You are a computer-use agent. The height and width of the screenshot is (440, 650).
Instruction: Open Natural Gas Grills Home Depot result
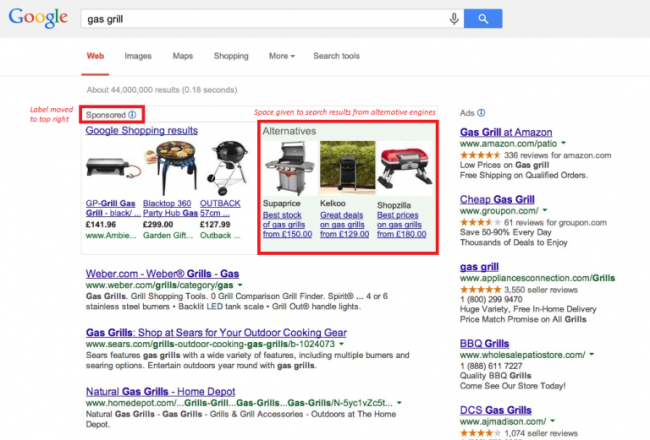tap(160, 391)
